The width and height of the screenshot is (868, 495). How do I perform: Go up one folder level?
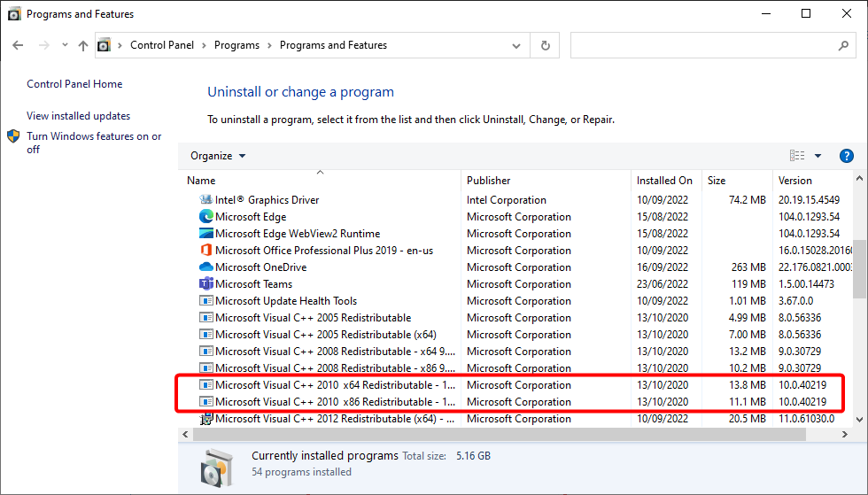click(x=83, y=45)
